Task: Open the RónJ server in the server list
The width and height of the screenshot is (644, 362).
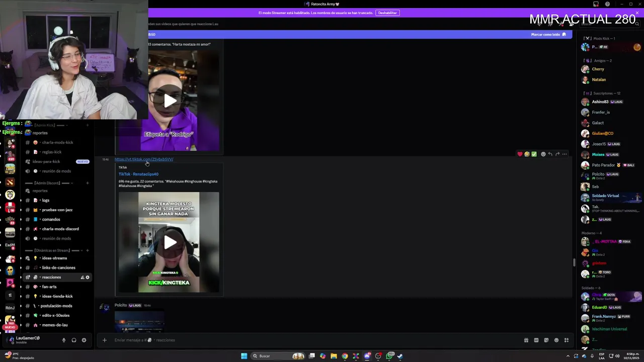Action: 10,308
